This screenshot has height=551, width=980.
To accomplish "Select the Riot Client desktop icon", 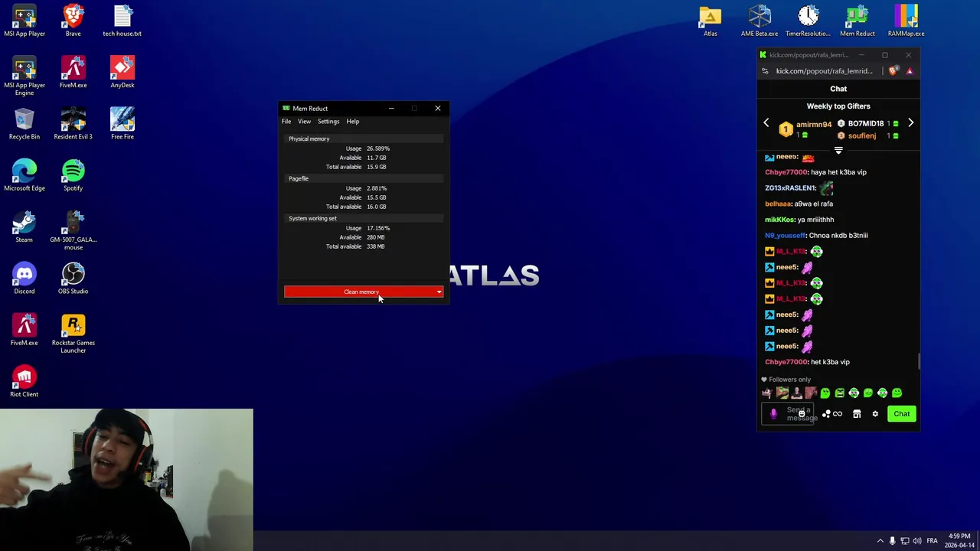I will (24, 381).
